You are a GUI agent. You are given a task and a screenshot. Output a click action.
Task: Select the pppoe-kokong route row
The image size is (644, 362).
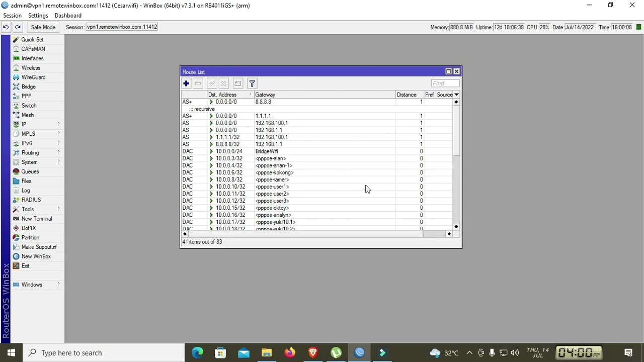(317, 172)
